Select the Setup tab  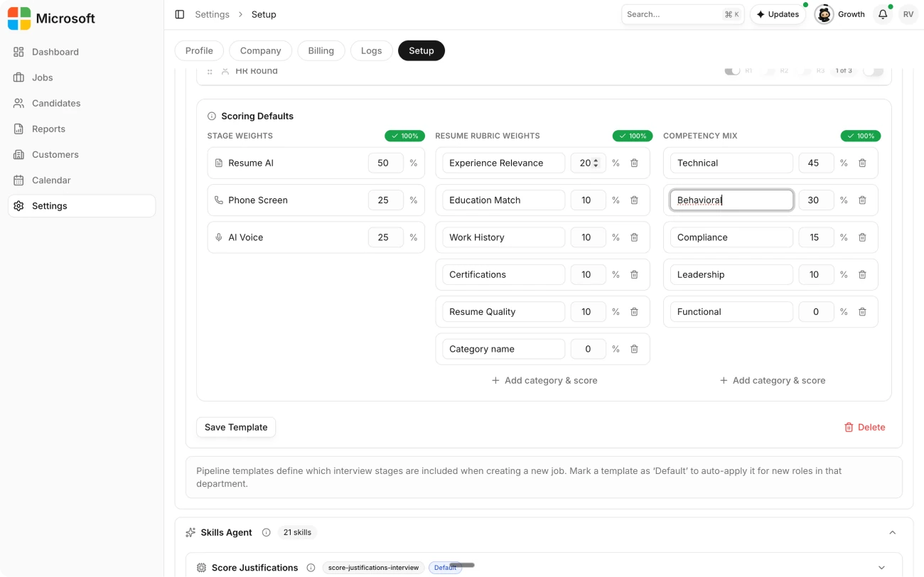(421, 50)
